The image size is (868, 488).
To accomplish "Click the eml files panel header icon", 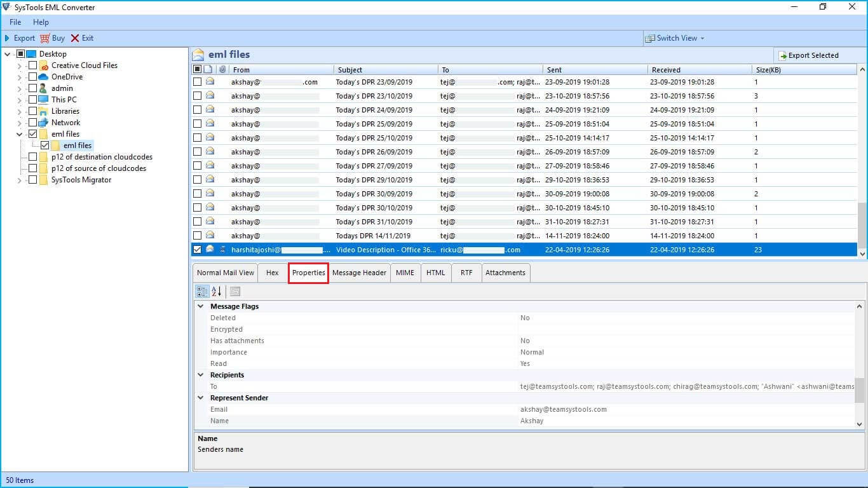I will (x=198, y=55).
